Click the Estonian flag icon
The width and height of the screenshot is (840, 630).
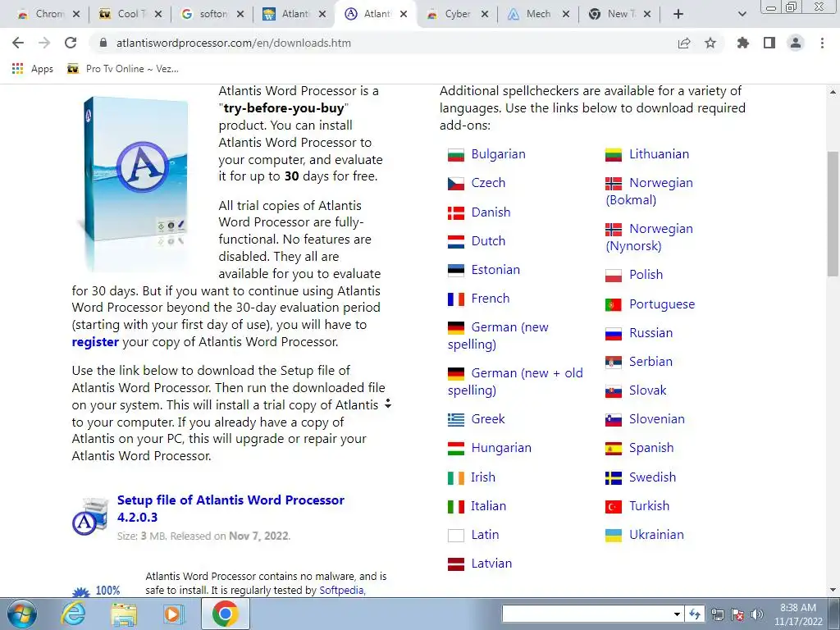(x=456, y=271)
